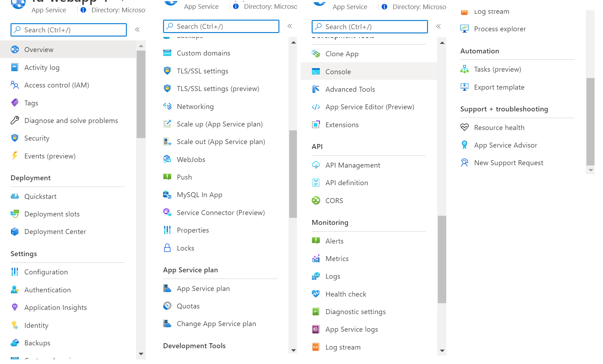603x364 pixels.
Task: Click the Metrics chart icon
Action: (316, 259)
